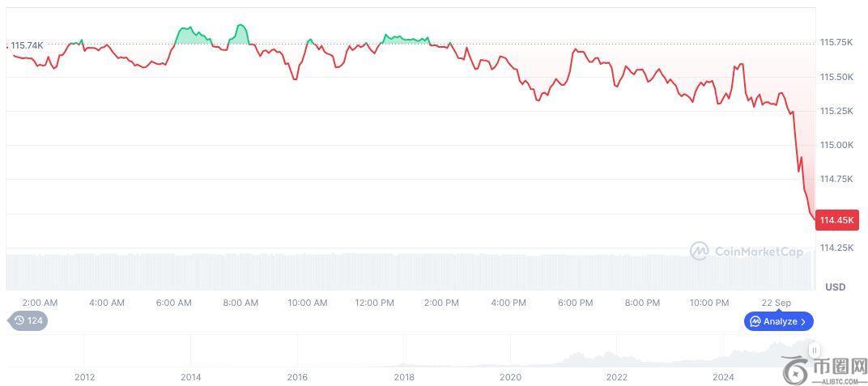Click the 115.74K opening price marker
The image size is (868, 386).
pyautogui.click(x=27, y=45)
